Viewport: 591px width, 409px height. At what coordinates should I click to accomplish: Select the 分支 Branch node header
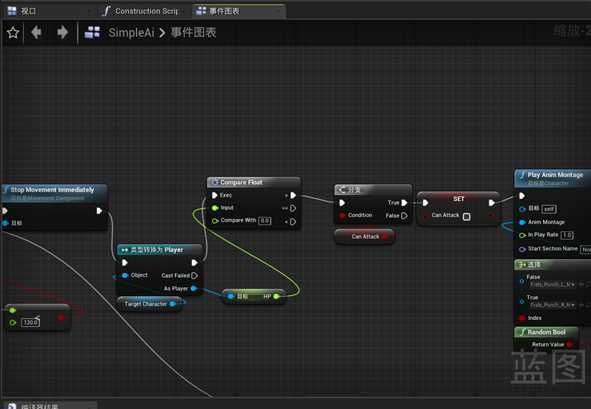coord(372,190)
